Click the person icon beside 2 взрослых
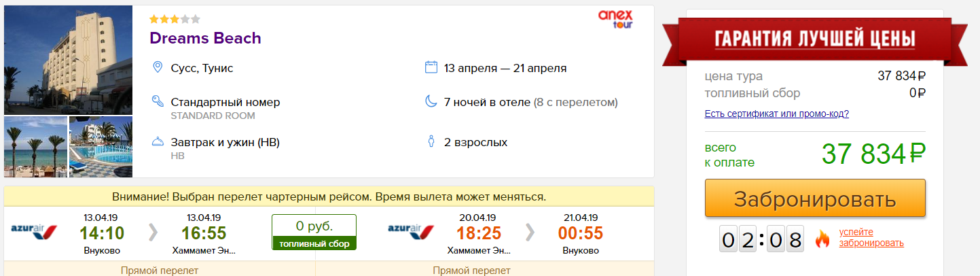Viewport: 980px width, 276px height. [x=431, y=142]
